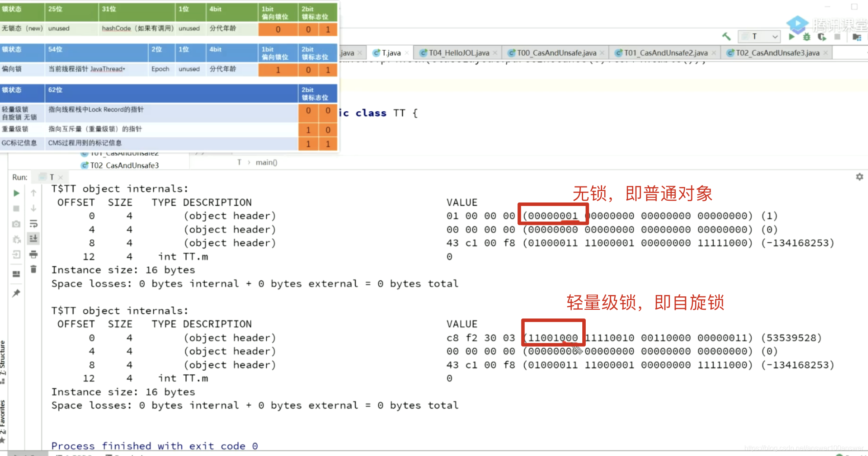Clear the console with the trash icon
Screen dimensions: 868x456
pos(33,270)
